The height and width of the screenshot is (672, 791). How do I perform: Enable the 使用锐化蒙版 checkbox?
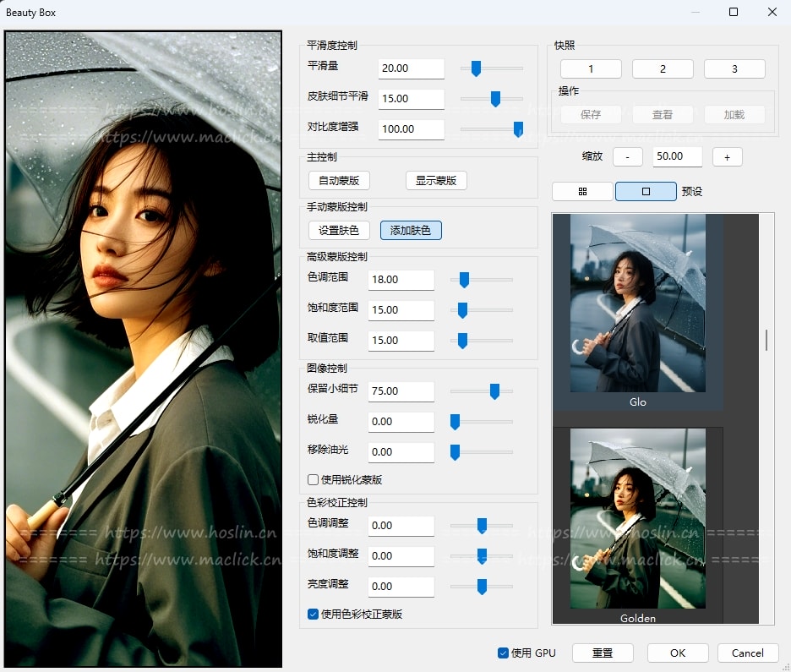pyautogui.click(x=314, y=479)
